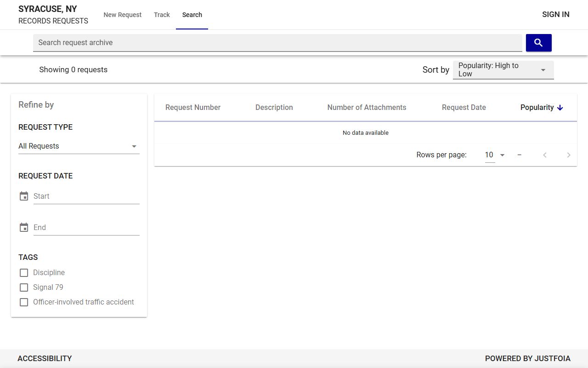This screenshot has height=368, width=588.
Task: Check the Signal 79 tag
Action: point(24,287)
